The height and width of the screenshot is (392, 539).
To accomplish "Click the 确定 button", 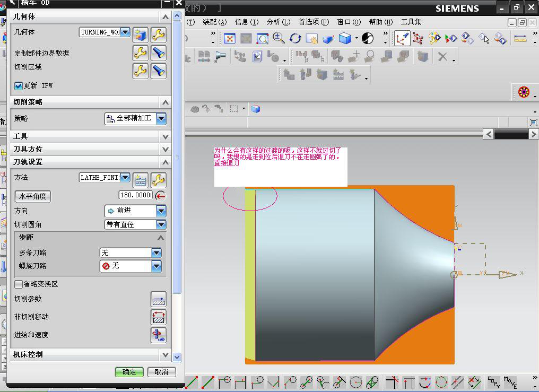I will 129,372.
